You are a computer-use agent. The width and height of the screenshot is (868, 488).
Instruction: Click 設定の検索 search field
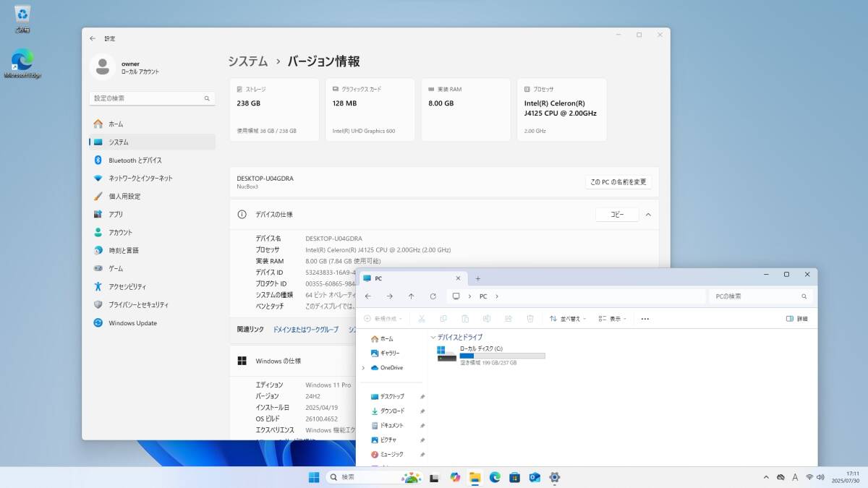[152, 98]
